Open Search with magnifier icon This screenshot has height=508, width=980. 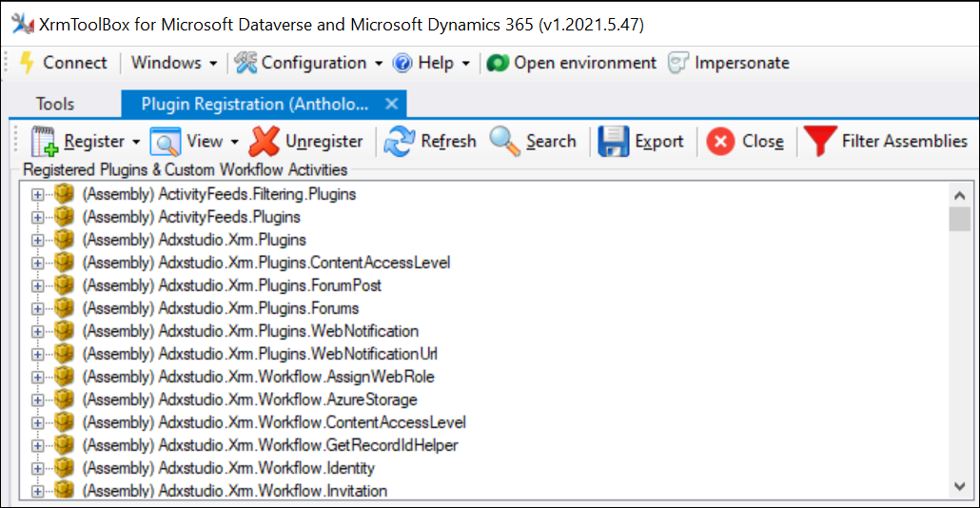(x=504, y=142)
